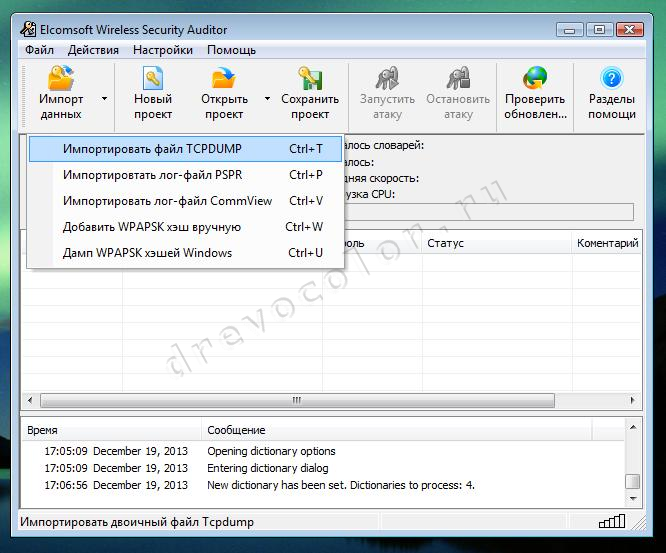Click the Open project folder icon

point(224,78)
